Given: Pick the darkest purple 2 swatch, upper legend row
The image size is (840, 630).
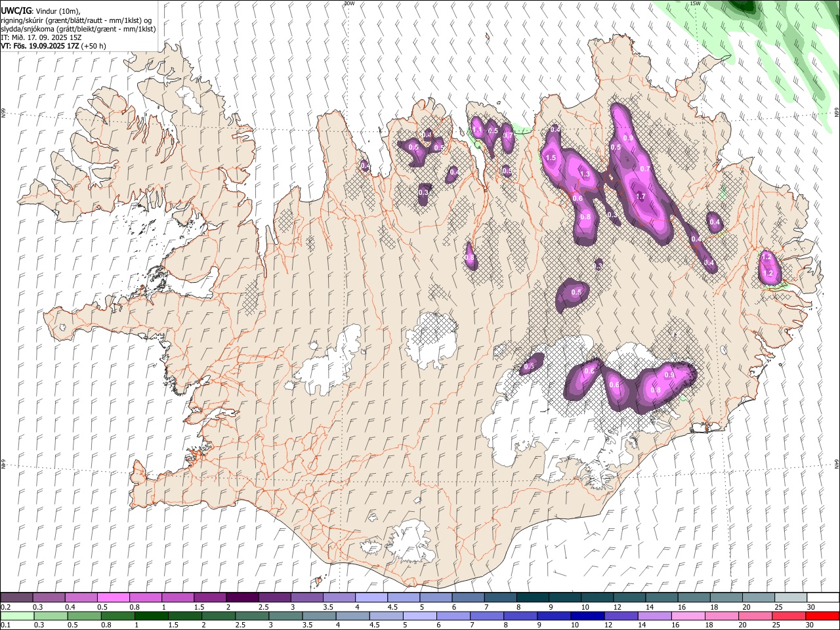Looking at the screenshot, I should tap(243, 597).
